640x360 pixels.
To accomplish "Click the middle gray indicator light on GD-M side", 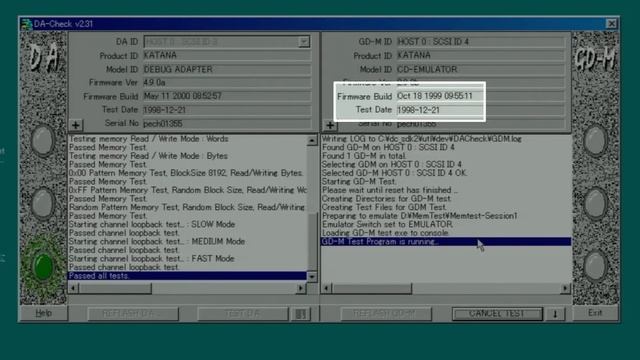I will point(596,203).
